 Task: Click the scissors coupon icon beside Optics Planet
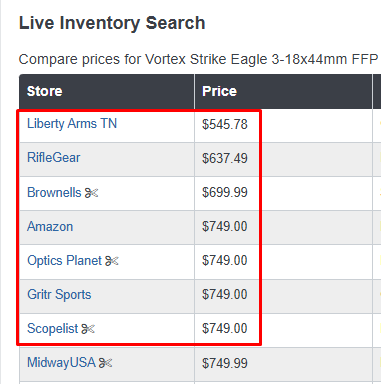(x=112, y=260)
